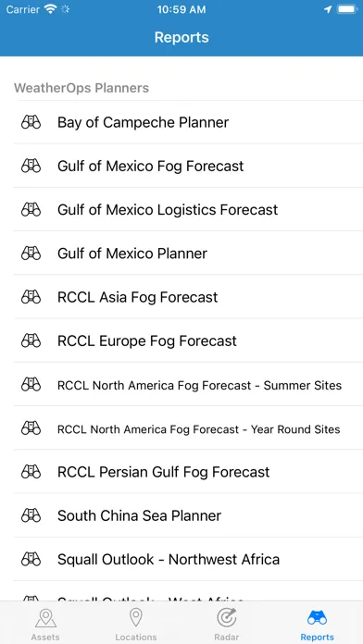Select RCCL Europe Fog Forecast

[188, 341]
